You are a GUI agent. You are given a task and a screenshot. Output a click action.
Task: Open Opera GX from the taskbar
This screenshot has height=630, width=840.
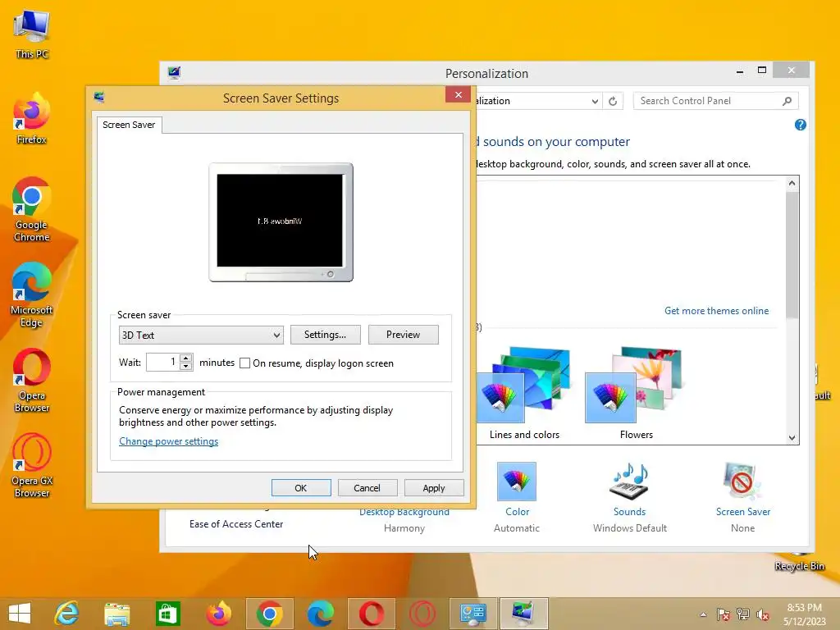tap(422, 614)
